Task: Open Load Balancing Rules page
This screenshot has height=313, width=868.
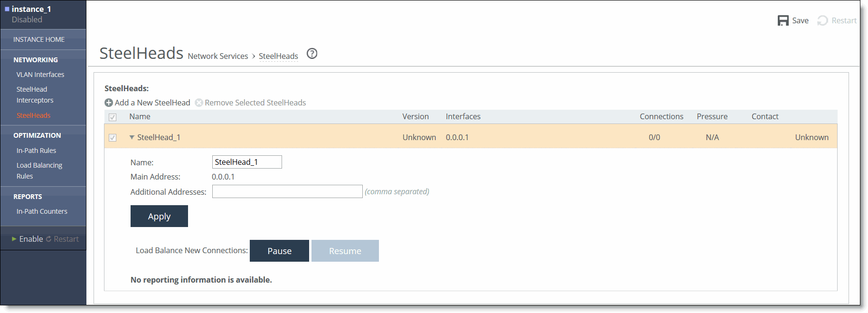Action: (39, 171)
